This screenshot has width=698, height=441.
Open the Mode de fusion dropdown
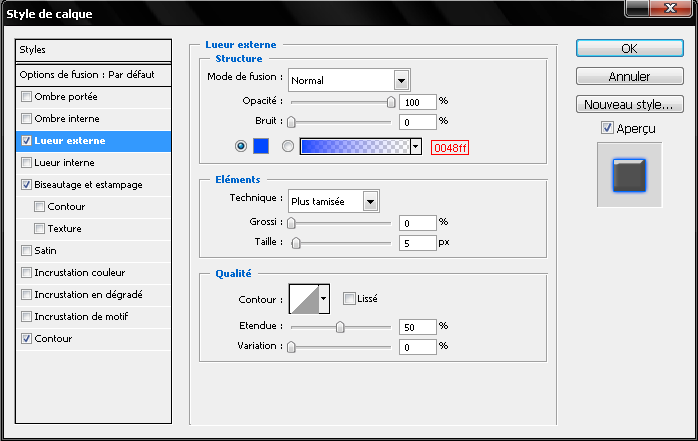pyautogui.click(x=349, y=80)
